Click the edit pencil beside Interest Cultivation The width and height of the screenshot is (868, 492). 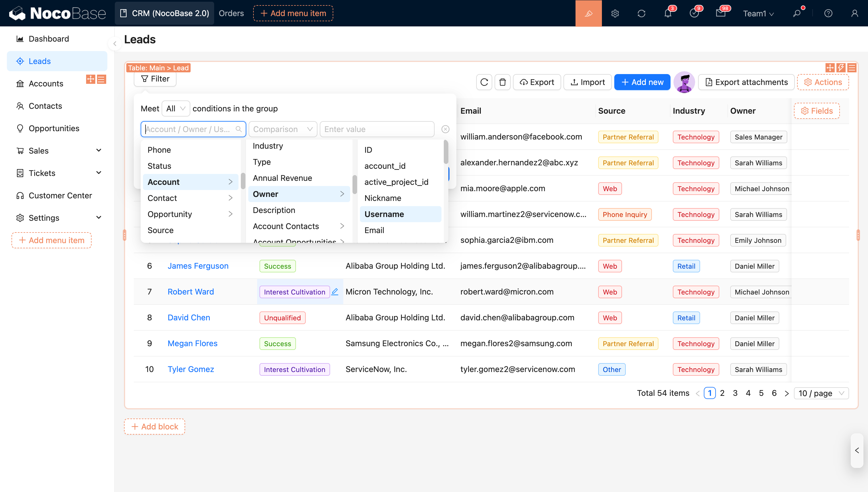(x=334, y=292)
